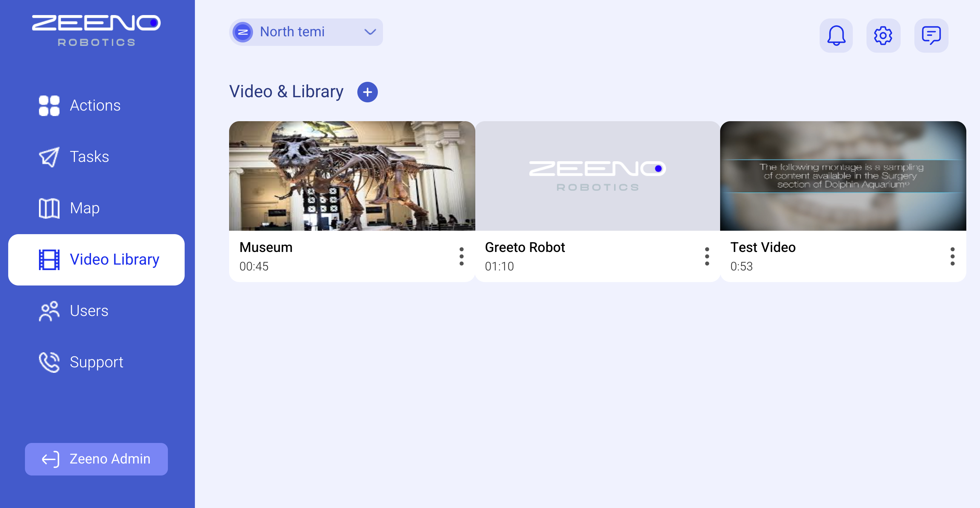
Task: Click the Zeeno Robotics sidebar logo
Action: 96,30
